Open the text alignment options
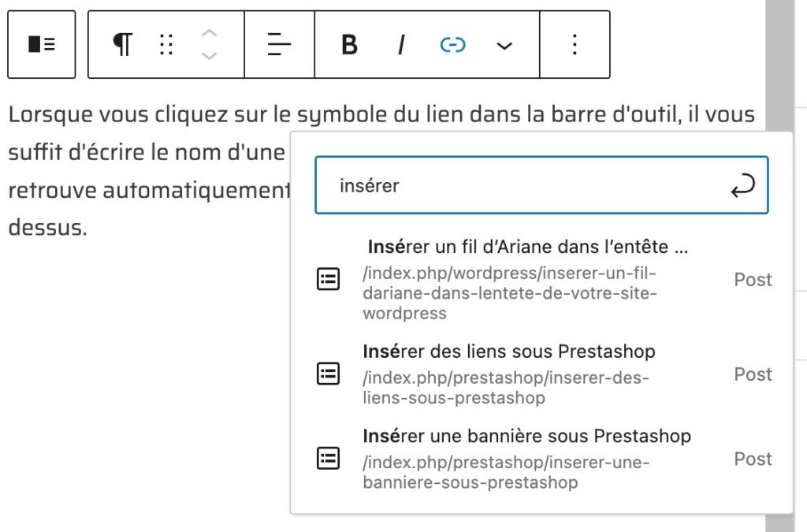The width and height of the screenshot is (807, 532). tap(279, 44)
